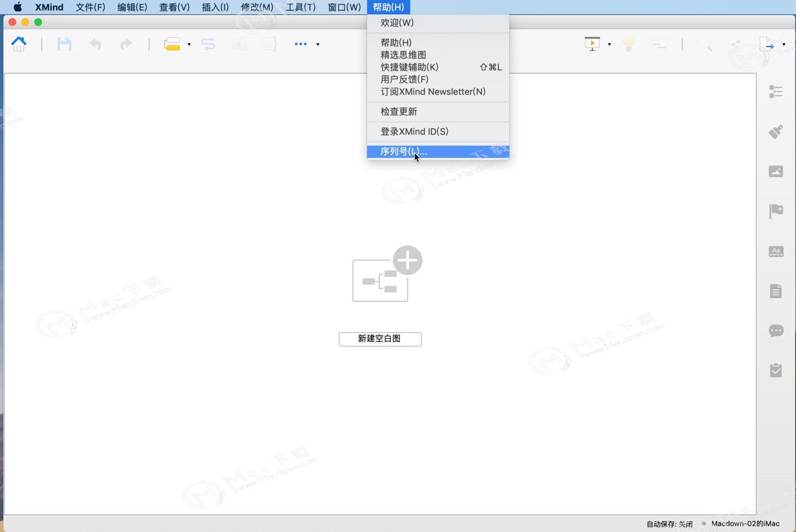Image resolution: width=796 pixels, height=532 pixels.
Task: Choose 登录XMind ID(S) from the Help menu
Action: pyautogui.click(x=438, y=131)
